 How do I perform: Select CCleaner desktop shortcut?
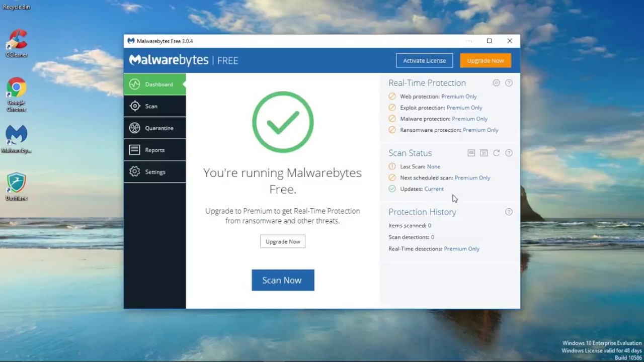[17, 43]
